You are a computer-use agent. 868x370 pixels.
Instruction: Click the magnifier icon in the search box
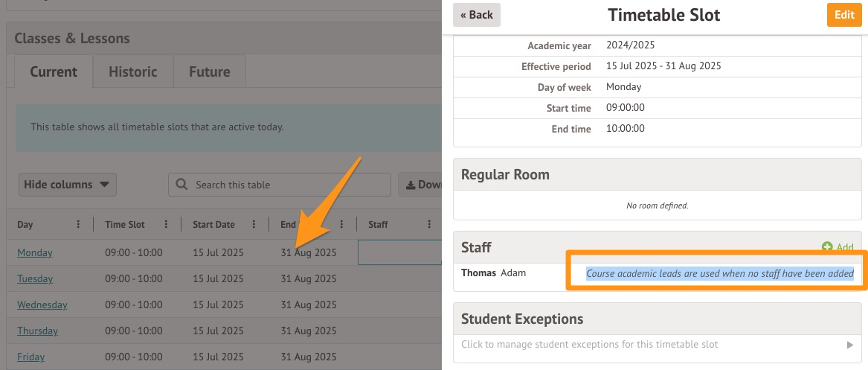tap(182, 185)
